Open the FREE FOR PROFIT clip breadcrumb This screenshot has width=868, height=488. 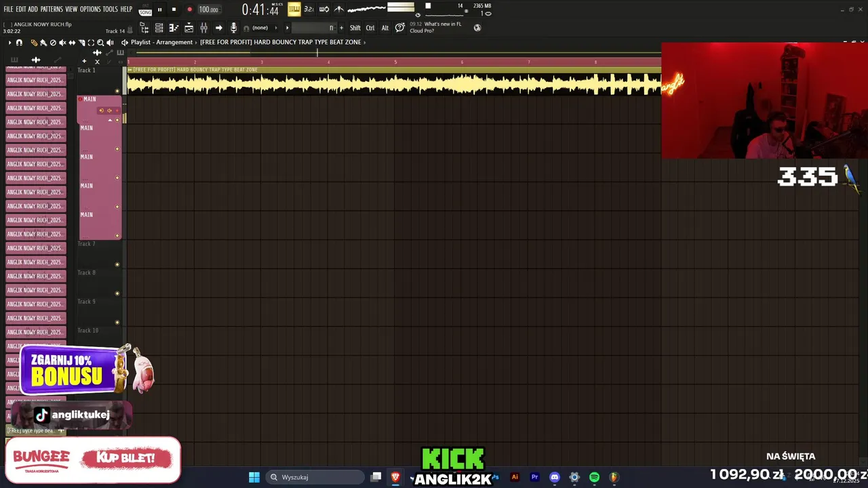tap(281, 42)
